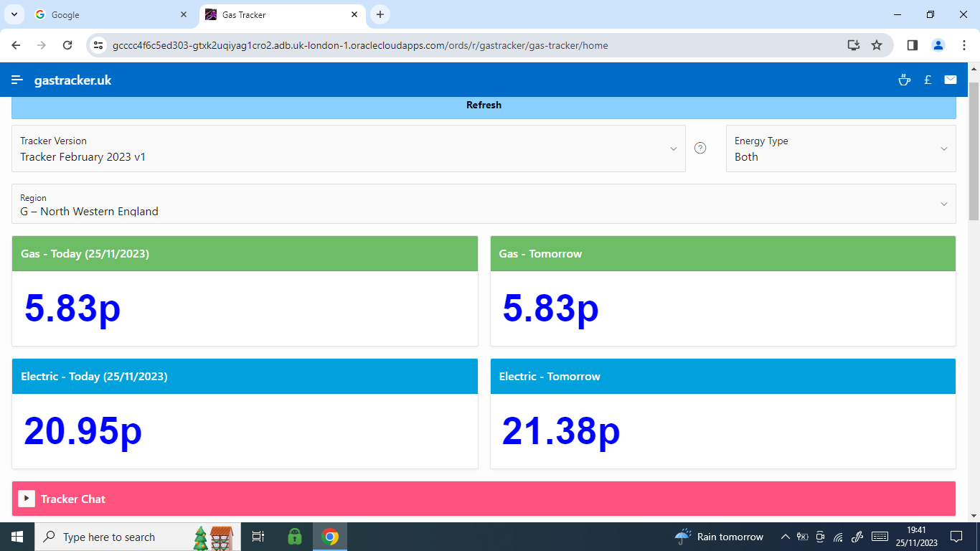Click the Gas Tomorrow 5.83p price

(550, 309)
